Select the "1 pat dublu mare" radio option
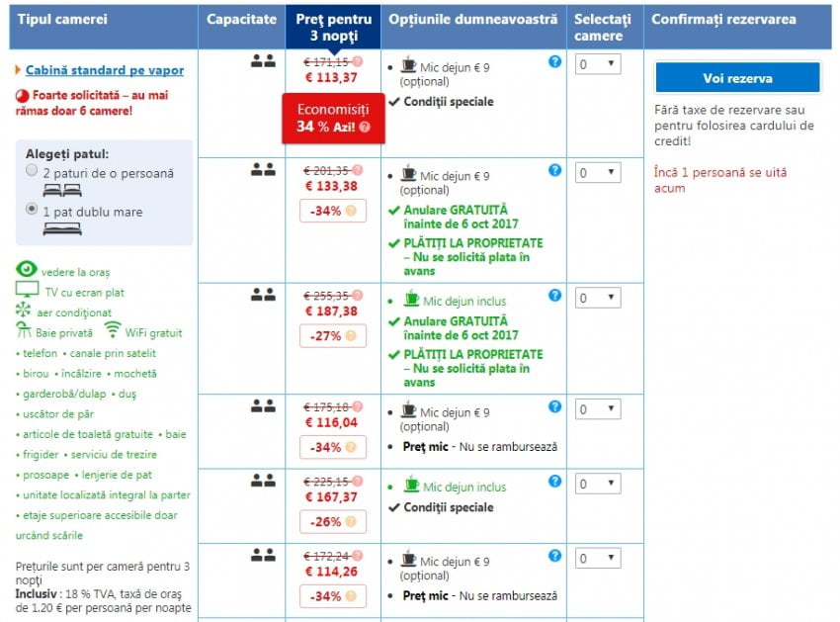This screenshot has width=840, height=622. (x=31, y=210)
